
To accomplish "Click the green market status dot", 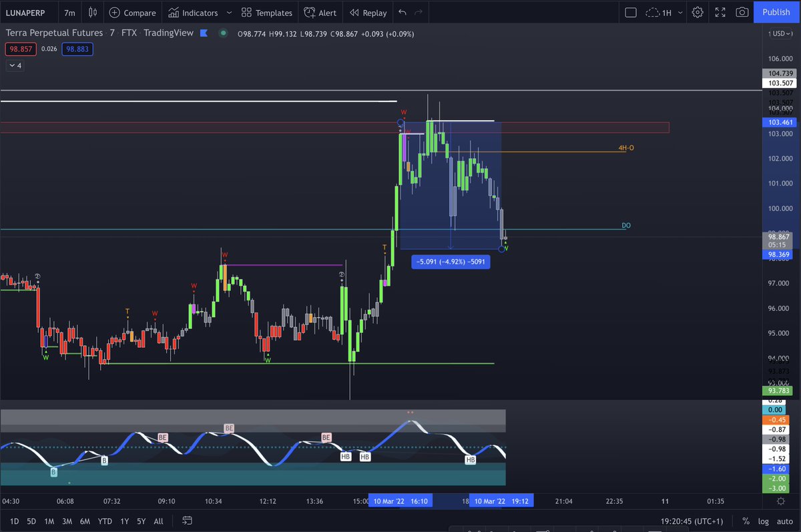I will (223, 33).
